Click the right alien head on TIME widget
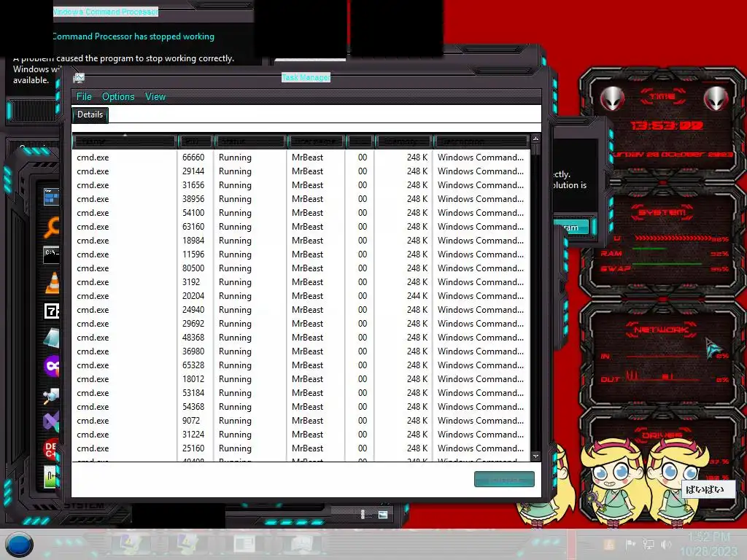Viewport: 747px width, 560px height. pos(716,98)
